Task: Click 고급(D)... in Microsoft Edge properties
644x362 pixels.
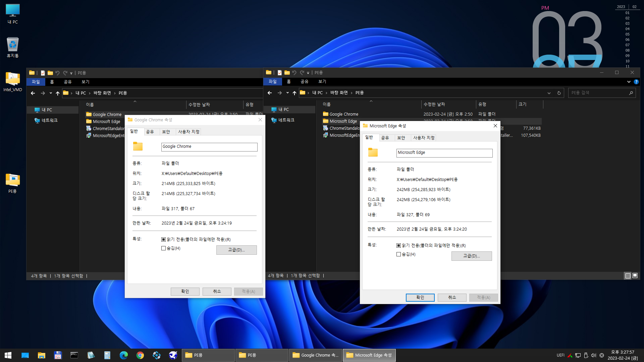Action: tap(472, 256)
